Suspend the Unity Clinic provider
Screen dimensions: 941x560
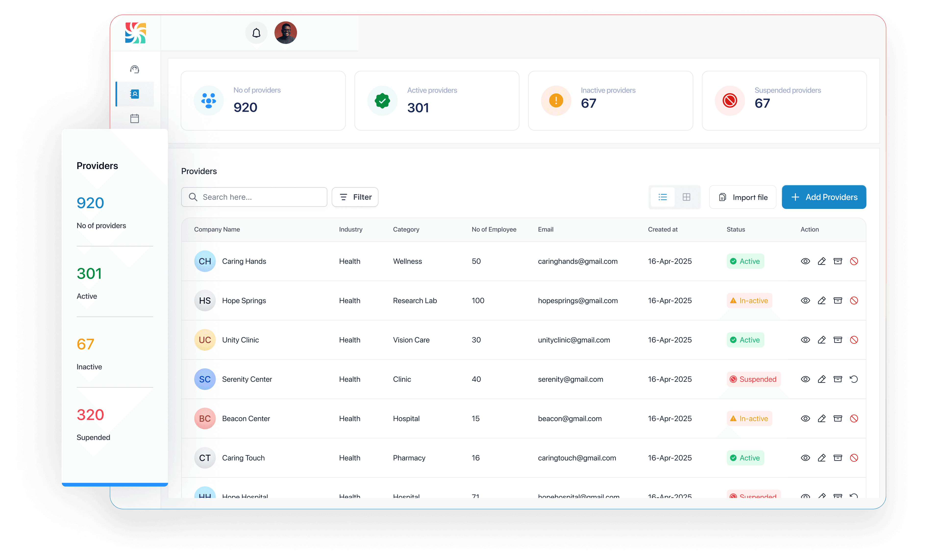click(x=854, y=340)
